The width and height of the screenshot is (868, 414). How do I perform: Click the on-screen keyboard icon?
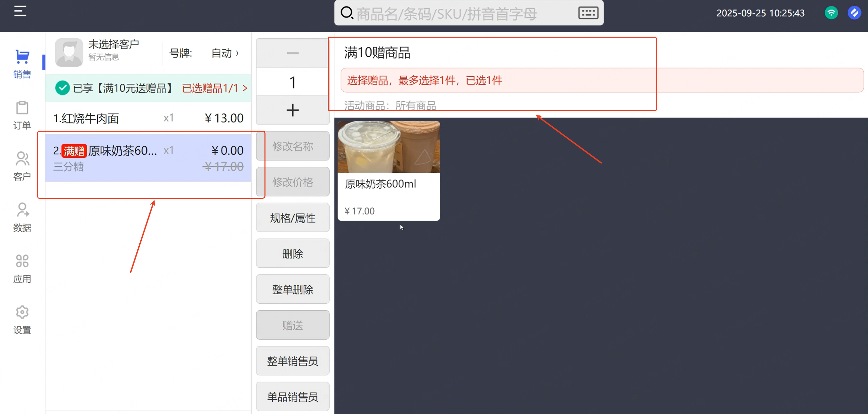pyautogui.click(x=588, y=13)
